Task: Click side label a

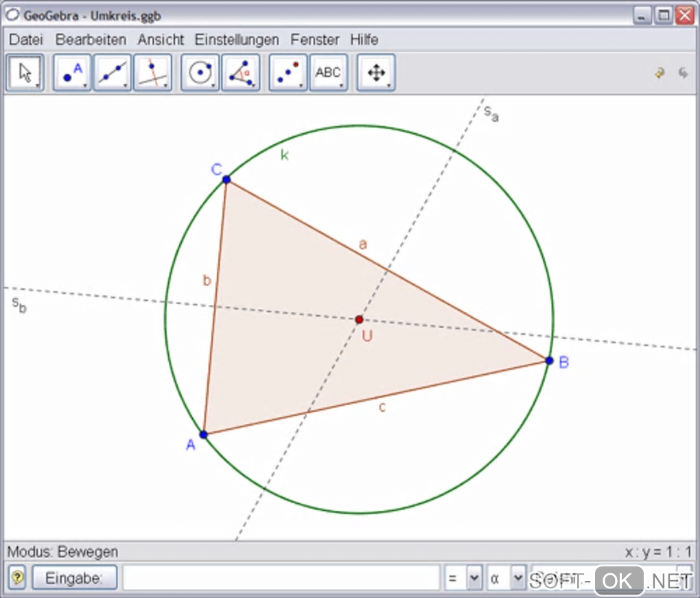Action: coord(363,244)
